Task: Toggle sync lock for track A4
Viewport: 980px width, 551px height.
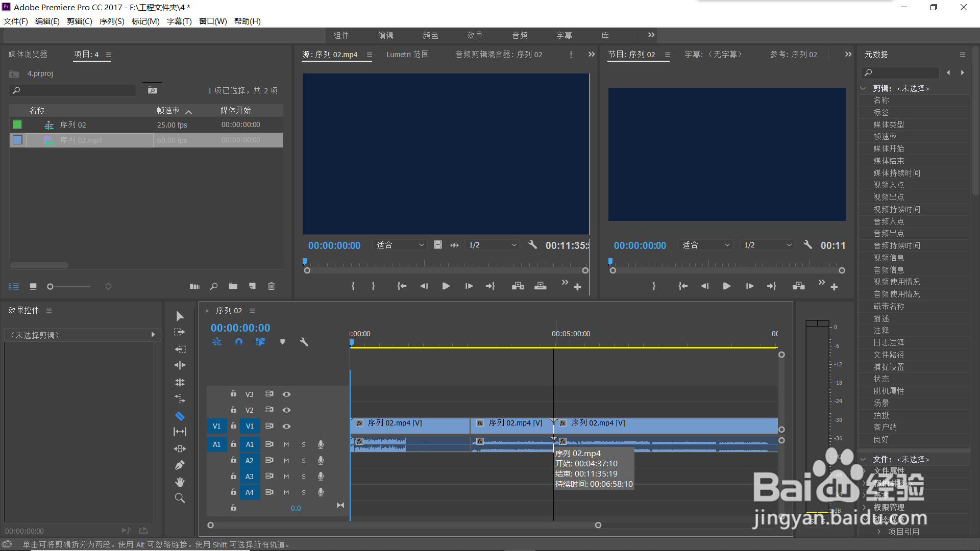Action: point(269,492)
